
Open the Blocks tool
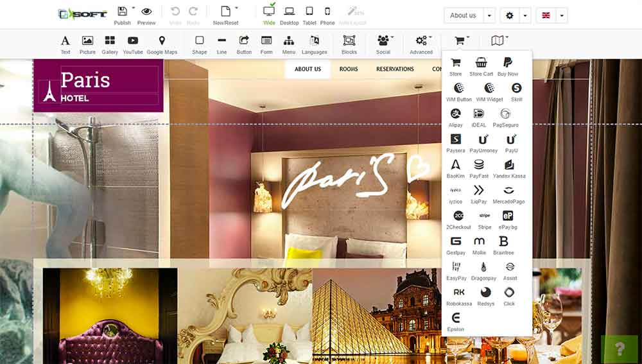click(x=349, y=45)
